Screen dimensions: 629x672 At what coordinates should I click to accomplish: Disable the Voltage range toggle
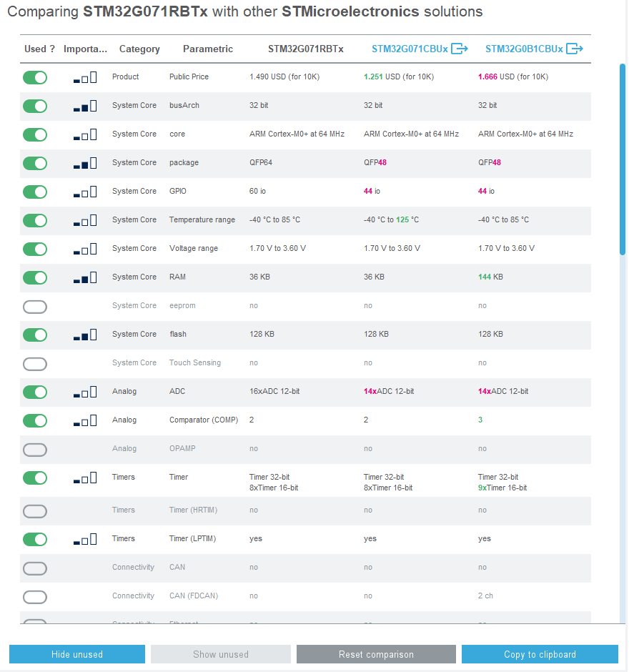click(35, 249)
